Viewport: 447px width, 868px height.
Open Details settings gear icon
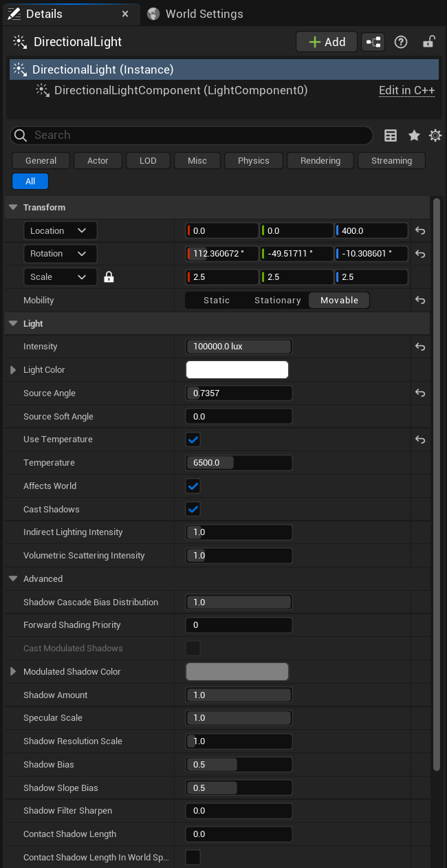click(x=435, y=135)
